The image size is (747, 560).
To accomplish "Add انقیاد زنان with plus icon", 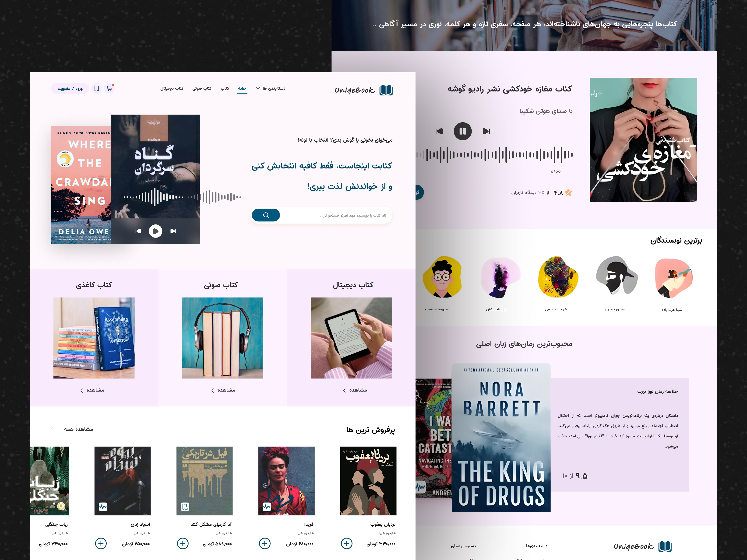I will 101,543.
